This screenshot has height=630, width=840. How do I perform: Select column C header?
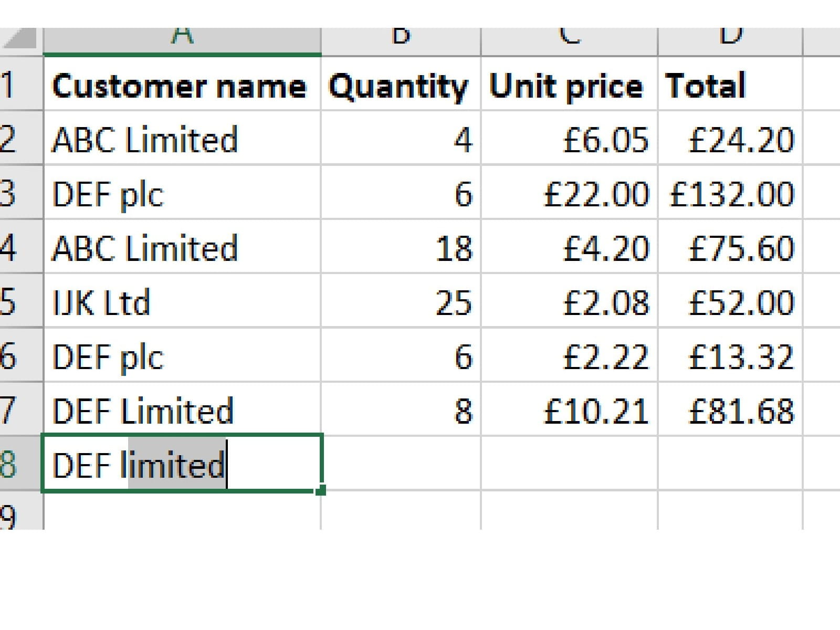tap(569, 40)
